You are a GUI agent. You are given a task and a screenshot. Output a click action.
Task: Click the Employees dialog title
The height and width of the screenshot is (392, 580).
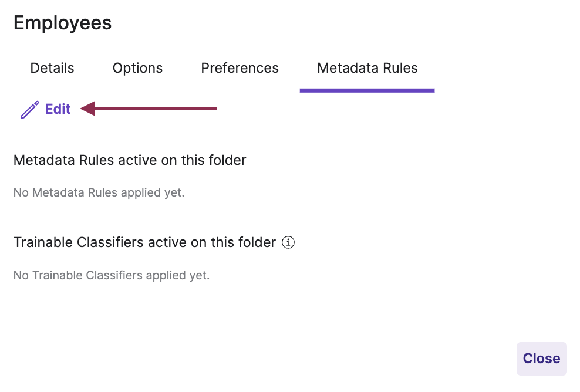62,22
